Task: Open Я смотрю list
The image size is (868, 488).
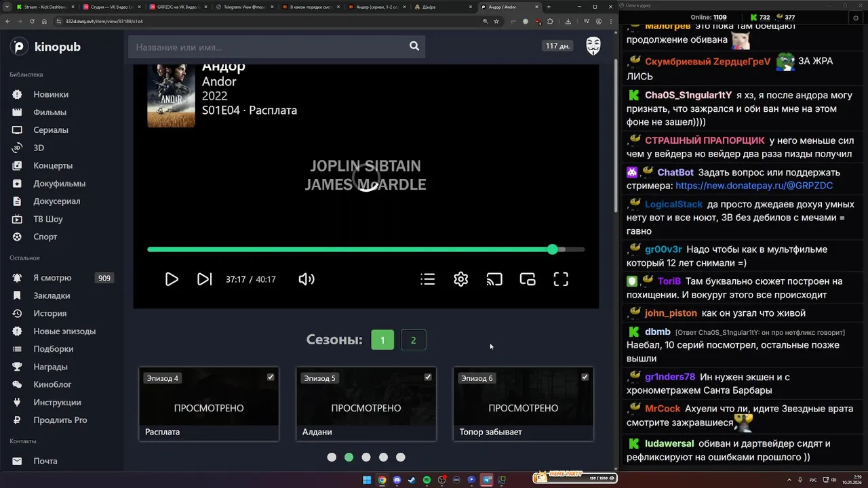Action: click(x=52, y=278)
